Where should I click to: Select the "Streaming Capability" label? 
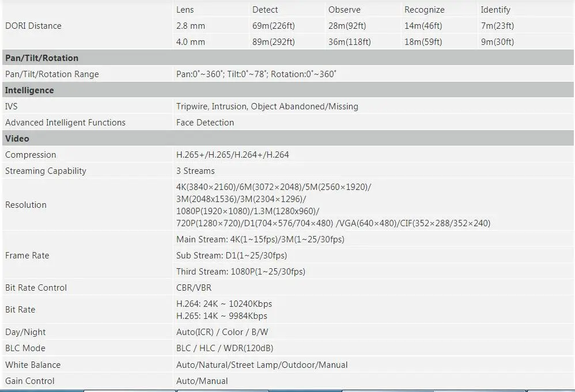tap(46, 171)
